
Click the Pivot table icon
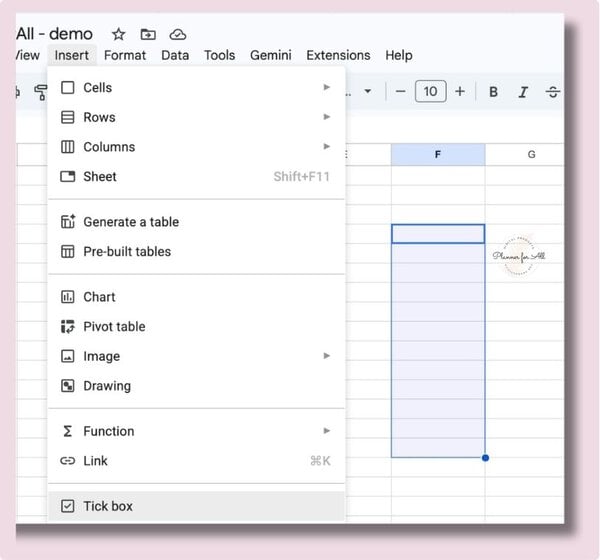pyautogui.click(x=68, y=327)
